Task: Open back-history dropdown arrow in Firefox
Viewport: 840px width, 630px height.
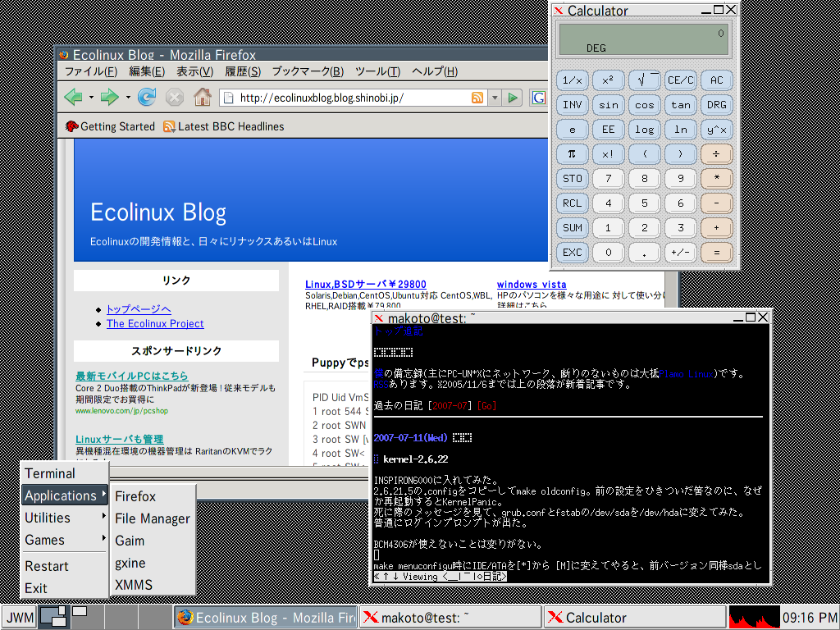Action: [91, 98]
